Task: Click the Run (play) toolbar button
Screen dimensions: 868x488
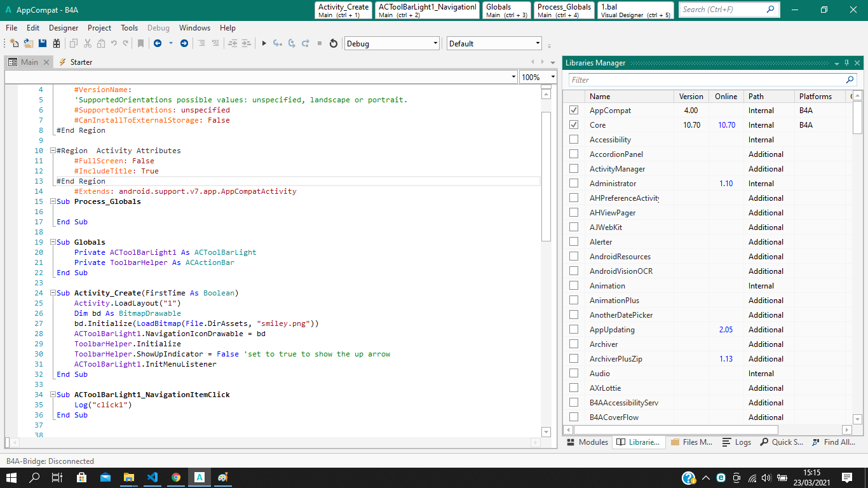Action: 264,43
